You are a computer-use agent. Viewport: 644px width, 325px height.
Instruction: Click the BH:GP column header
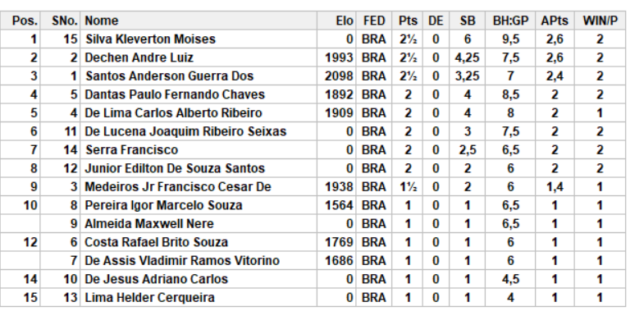coord(510,21)
